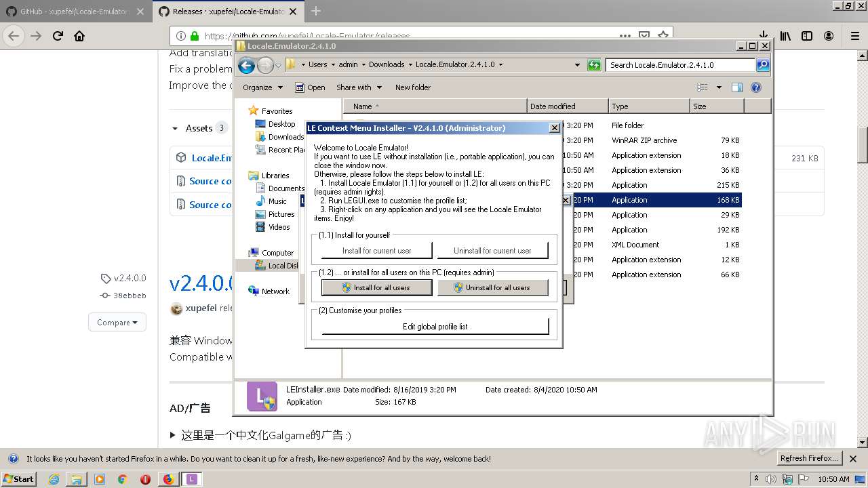Screen dimensions: 868x488
Task: Click Refresh Firefox button
Action: (x=810, y=458)
